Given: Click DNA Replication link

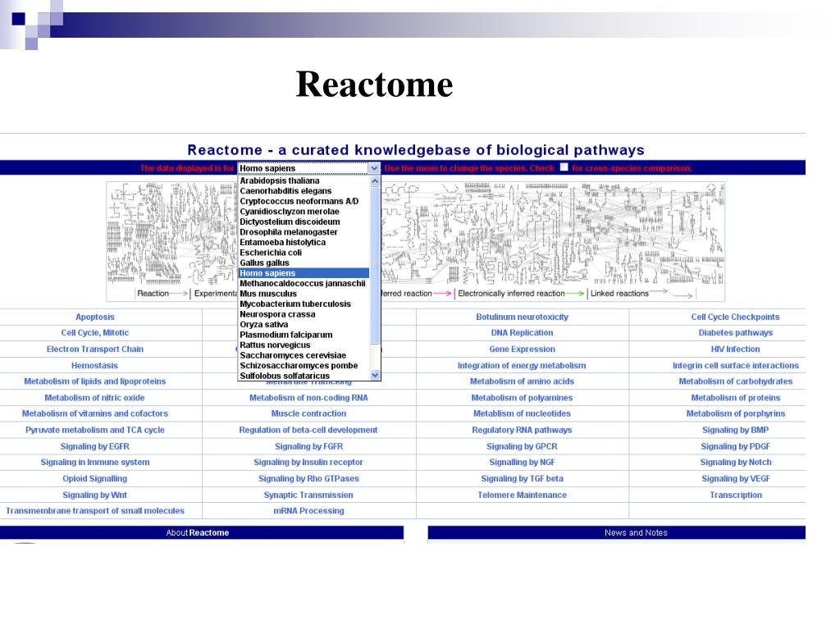Looking at the screenshot, I should (x=523, y=333).
